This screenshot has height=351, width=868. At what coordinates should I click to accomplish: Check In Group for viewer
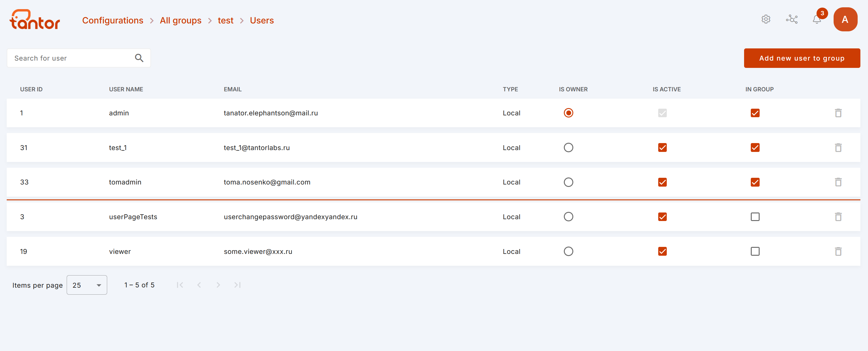[755, 251]
